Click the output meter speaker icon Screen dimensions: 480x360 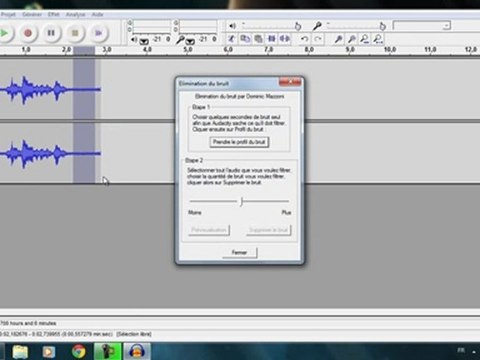click(x=134, y=39)
